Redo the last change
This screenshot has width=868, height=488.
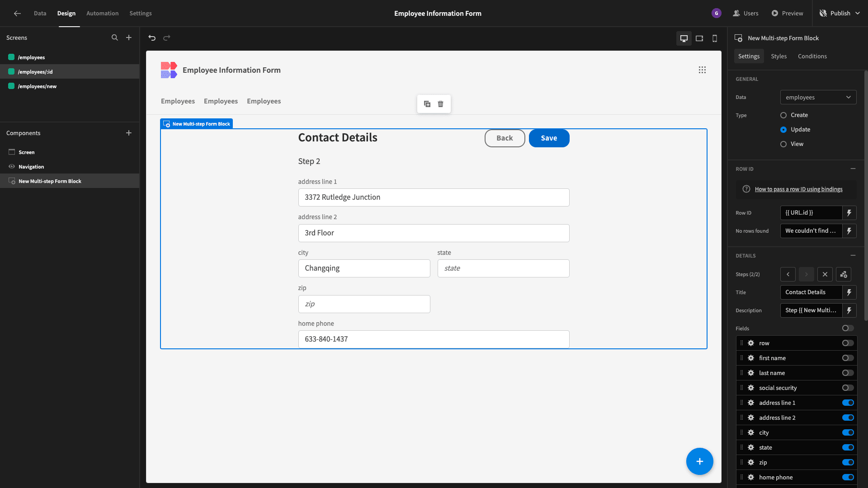coord(167,38)
